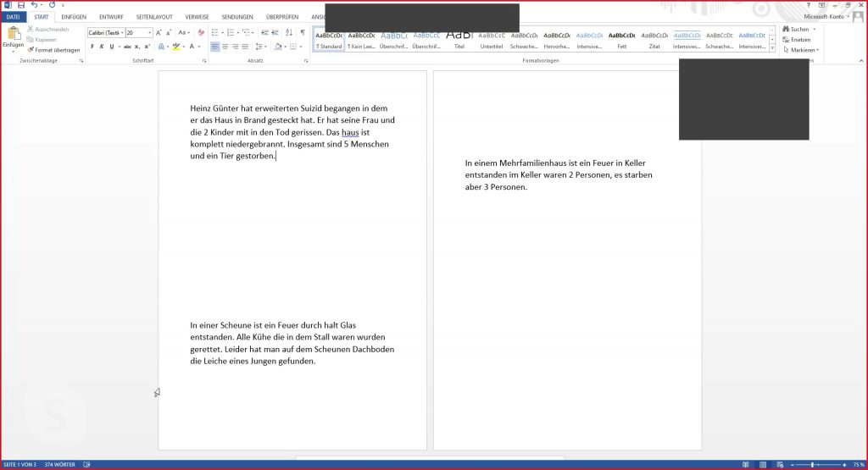Open the DATEI tab

click(x=14, y=17)
